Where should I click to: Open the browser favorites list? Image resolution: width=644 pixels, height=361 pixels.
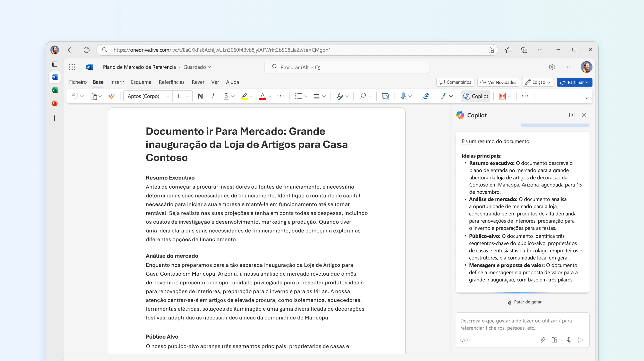tap(508, 50)
